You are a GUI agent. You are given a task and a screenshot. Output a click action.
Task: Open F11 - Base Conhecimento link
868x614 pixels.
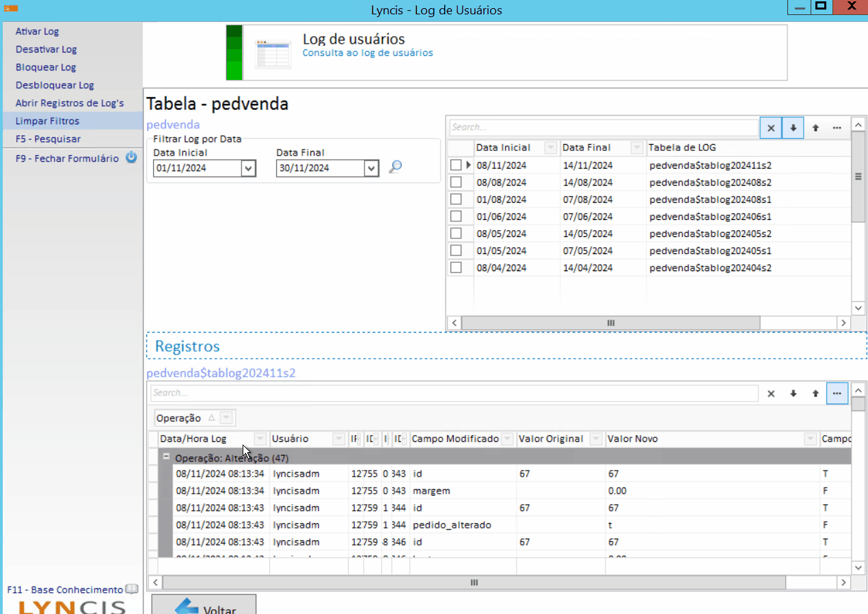[65, 589]
